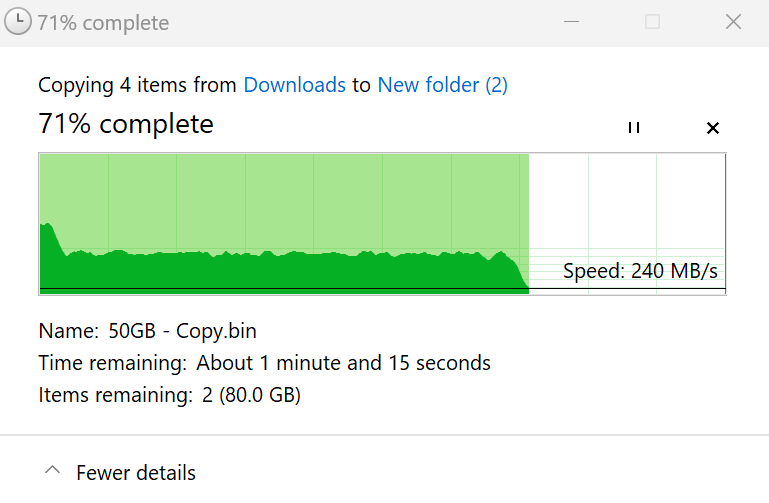Cancel the copy with the X button

point(713,128)
